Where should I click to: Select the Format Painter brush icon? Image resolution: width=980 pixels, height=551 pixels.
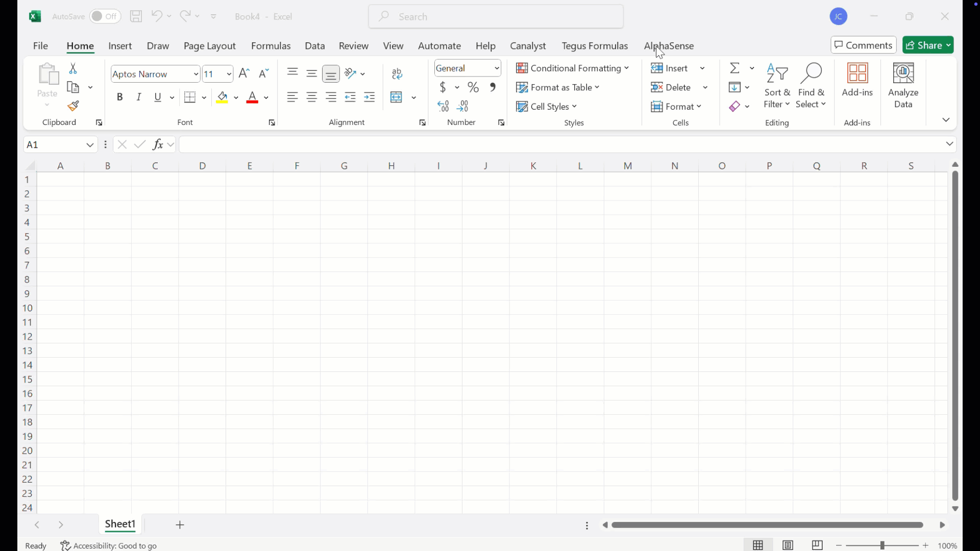pos(73,106)
